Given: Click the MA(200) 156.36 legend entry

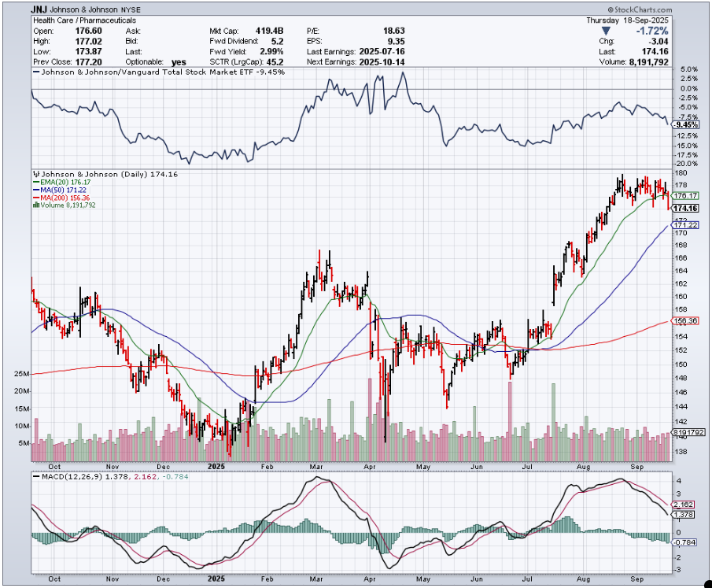Looking at the screenshot, I should pyautogui.click(x=61, y=198).
